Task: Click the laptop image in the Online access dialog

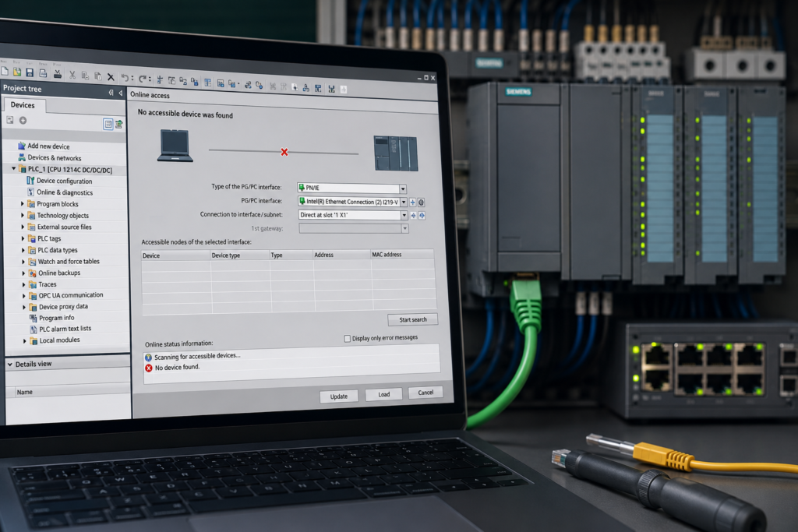Action: point(175,146)
